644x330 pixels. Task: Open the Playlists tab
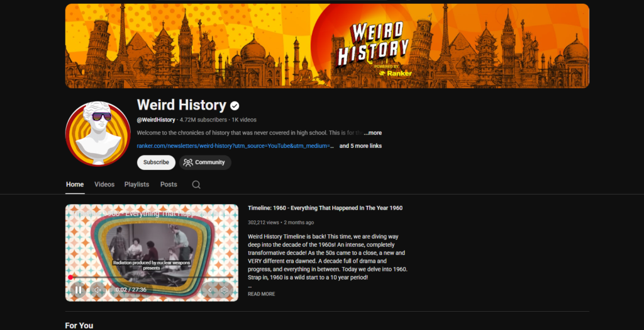136,185
